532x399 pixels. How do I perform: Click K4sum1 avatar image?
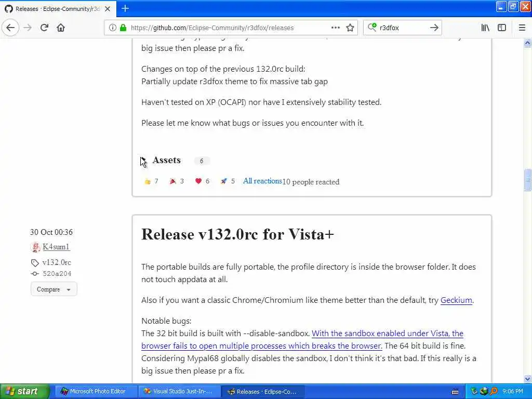35,247
